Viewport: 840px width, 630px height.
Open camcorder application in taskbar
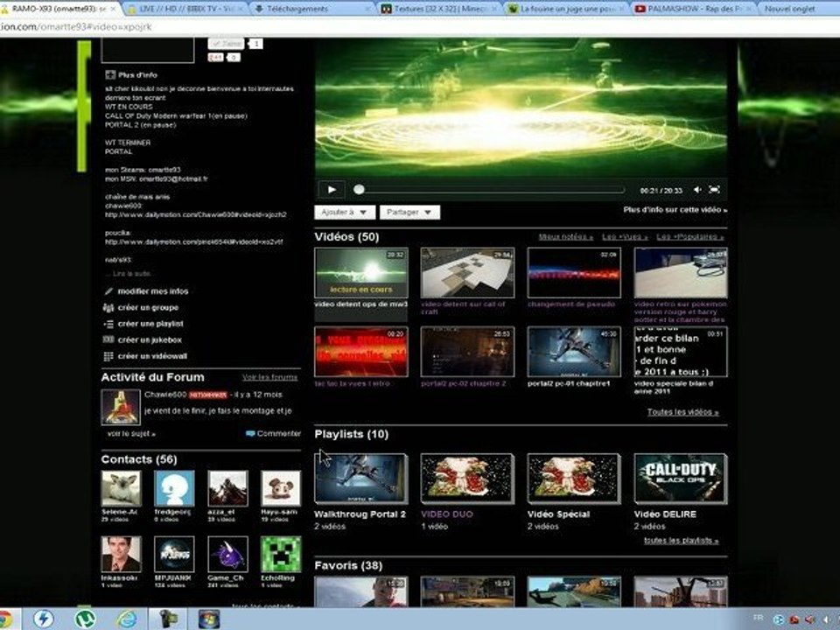168,619
